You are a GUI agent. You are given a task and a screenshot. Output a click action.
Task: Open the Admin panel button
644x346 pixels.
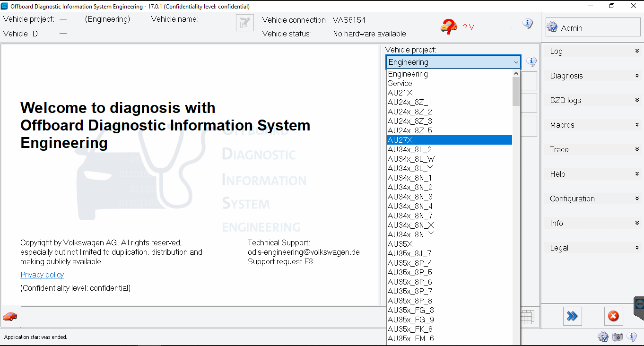pos(592,28)
